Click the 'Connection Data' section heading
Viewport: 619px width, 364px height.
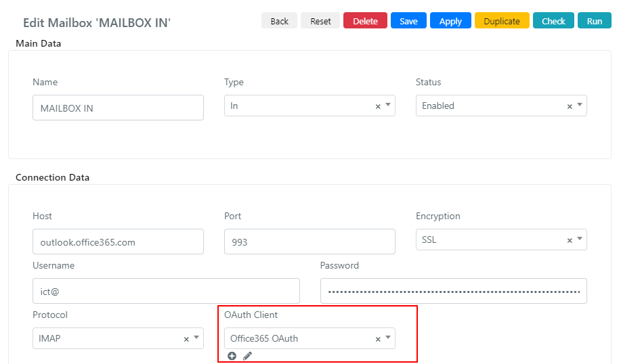pos(53,177)
